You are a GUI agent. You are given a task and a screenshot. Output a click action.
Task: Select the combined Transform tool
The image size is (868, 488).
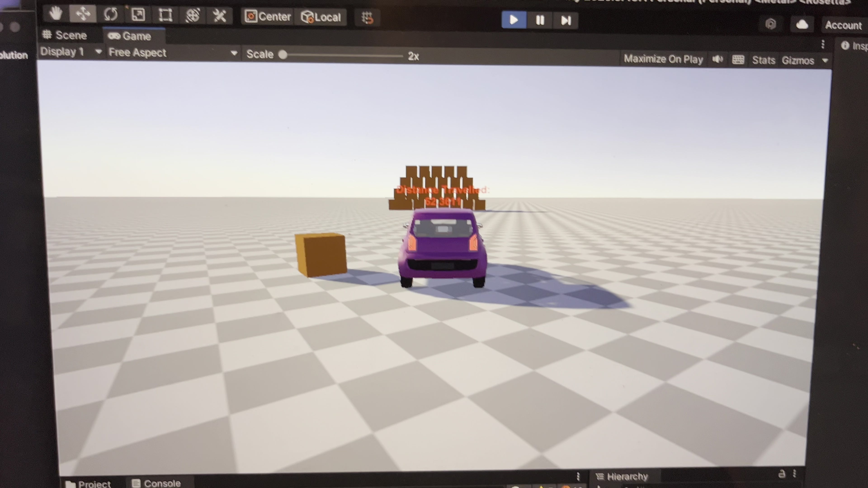pos(192,16)
